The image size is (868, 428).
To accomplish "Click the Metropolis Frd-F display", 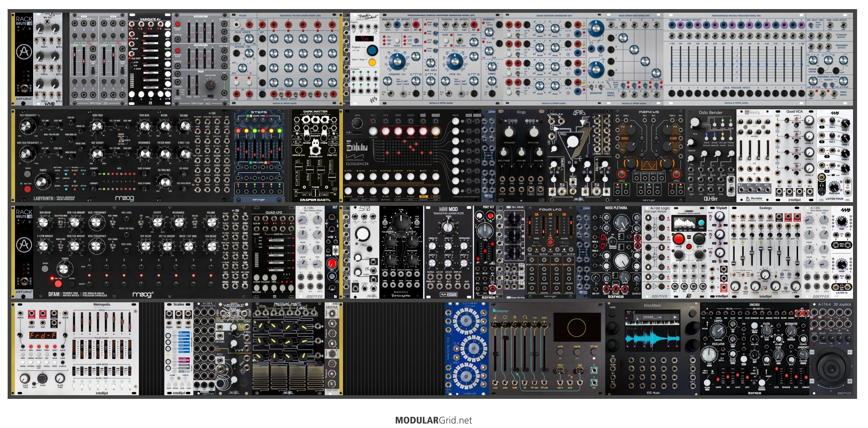I will [43, 335].
